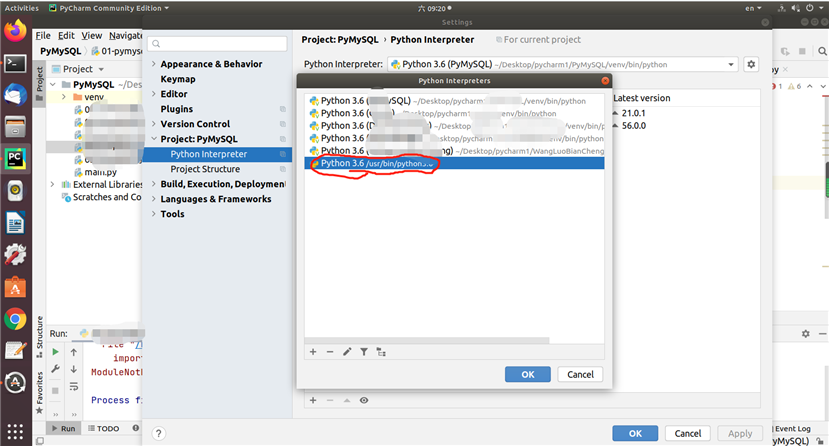829x446 pixels.
Task: Expand Languages & Frameworks settings
Action: coord(154,199)
